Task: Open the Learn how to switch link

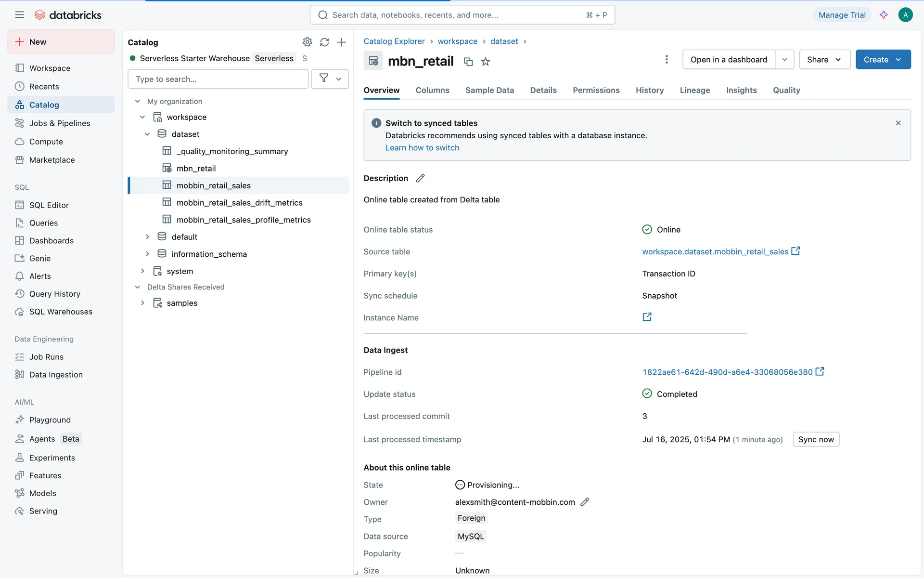Action: [x=422, y=148]
